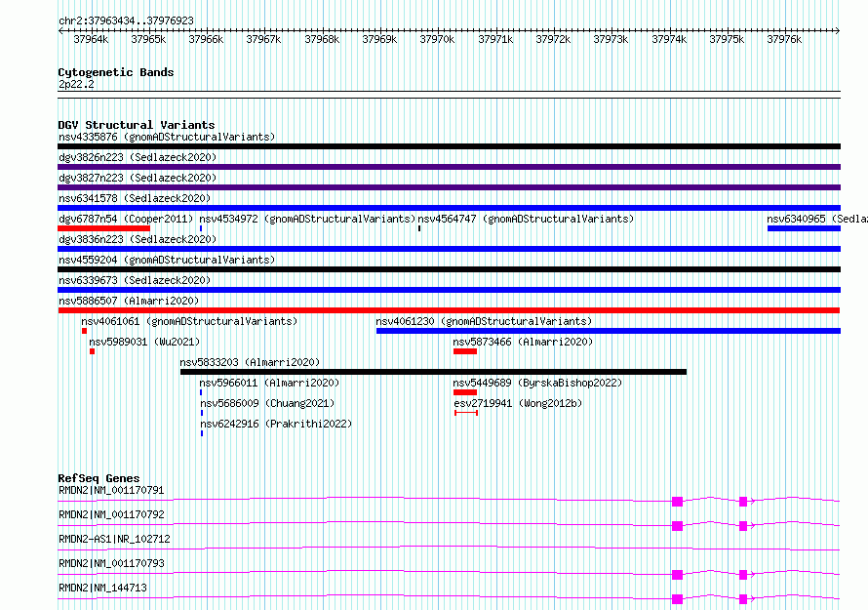Click the smaller arrow-end exon of NM_001170792
This screenshot has height=610, width=868.
[743, 526]
